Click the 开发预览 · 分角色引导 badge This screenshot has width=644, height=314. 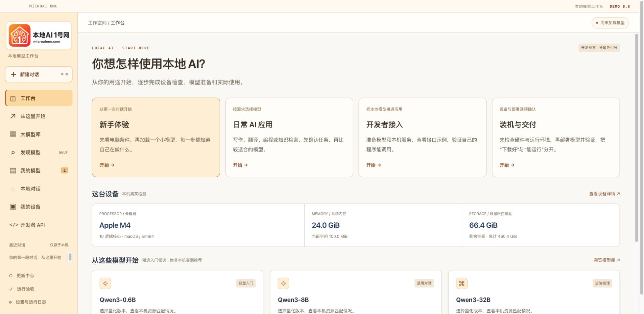pos(599,48)
